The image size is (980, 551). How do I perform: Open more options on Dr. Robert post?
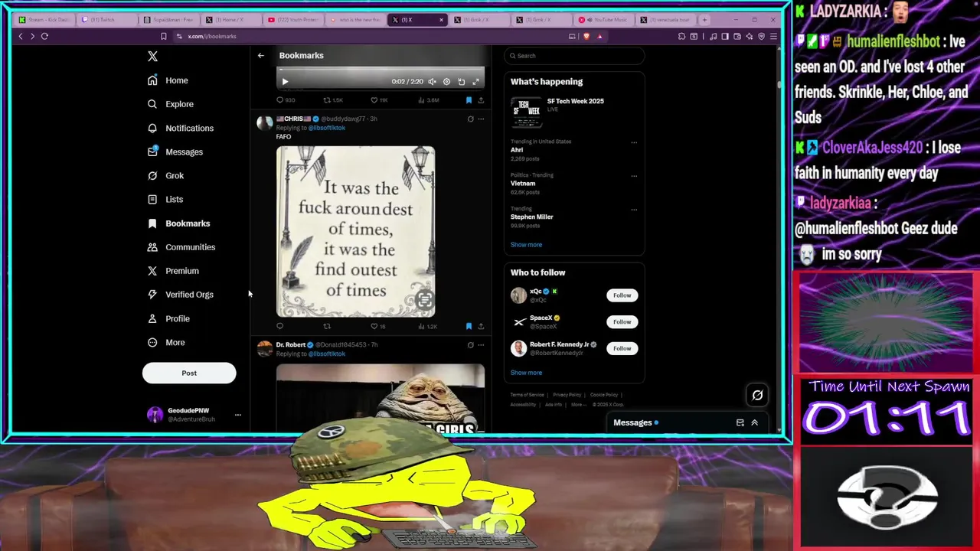pyautogui.click(x=481, y=345)
